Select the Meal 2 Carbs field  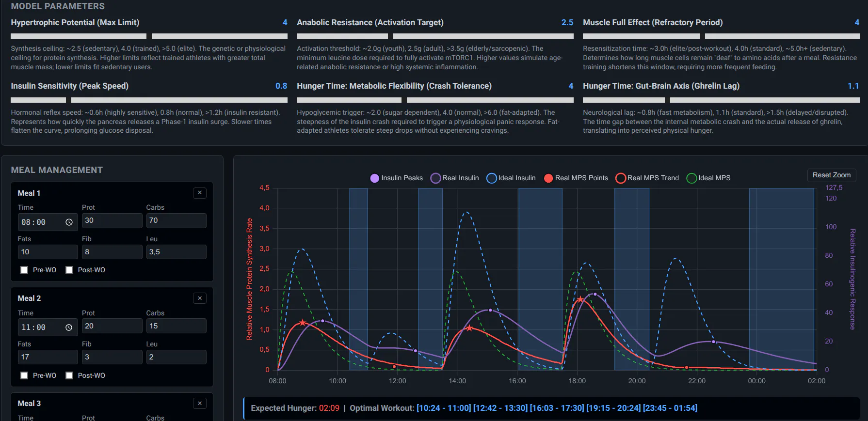click(177, 326)
